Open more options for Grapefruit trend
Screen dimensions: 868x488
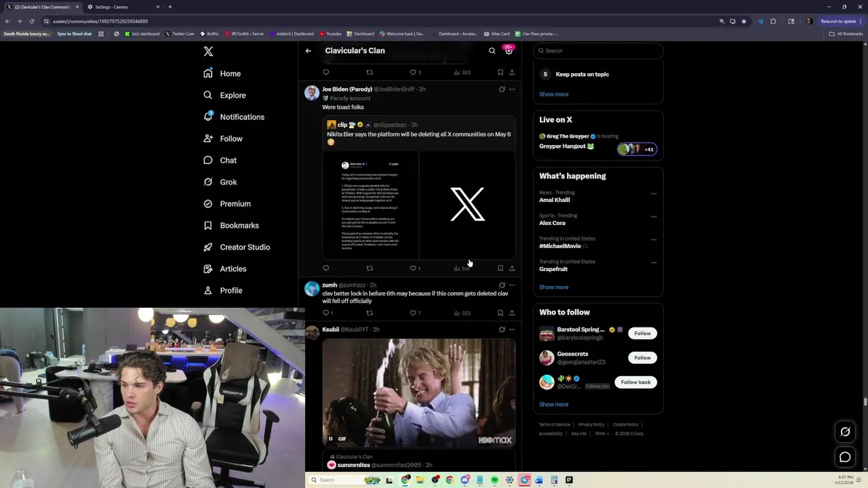point(654,263)
